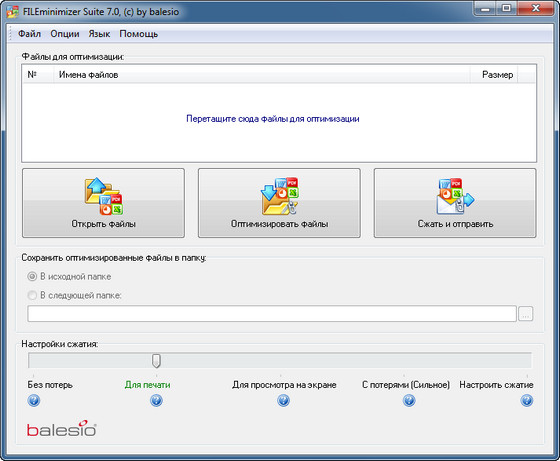Open help icon under Без потерь
This screenshot has width=560, height=461.
[34, 401]
